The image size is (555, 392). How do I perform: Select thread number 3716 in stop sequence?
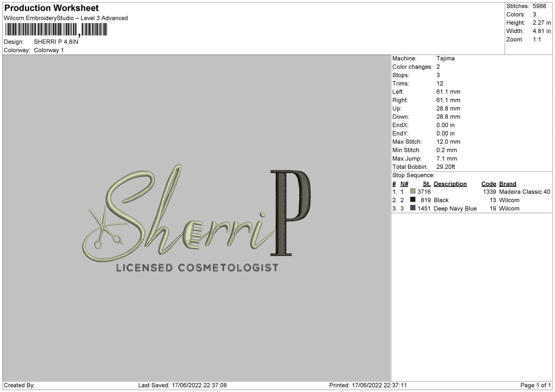coord(424,192)
